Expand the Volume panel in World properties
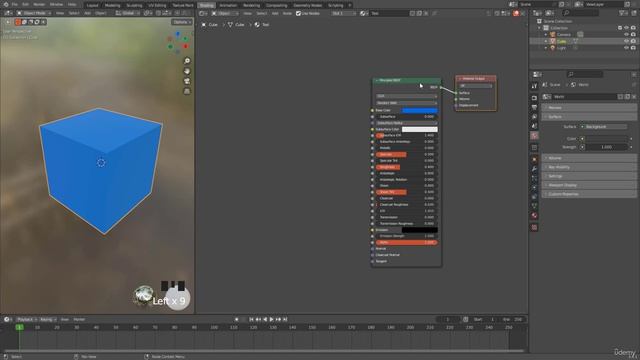640x360 pixels. tap(589, 158)
